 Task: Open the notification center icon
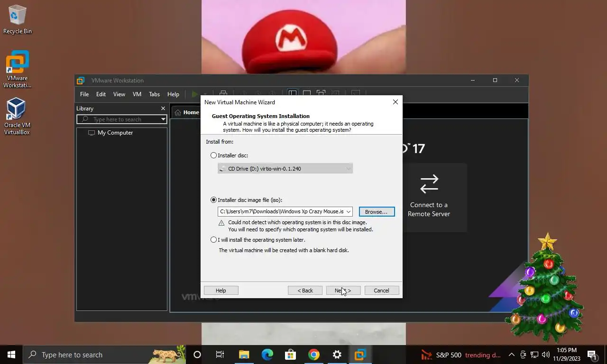(x=592, y=355)
